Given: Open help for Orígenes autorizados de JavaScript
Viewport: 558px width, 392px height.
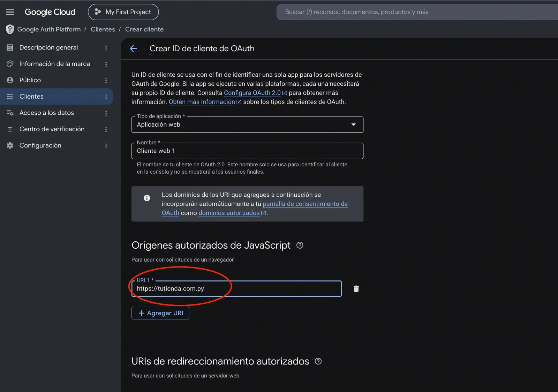Looking at the screenshot, I should [300, 245].
